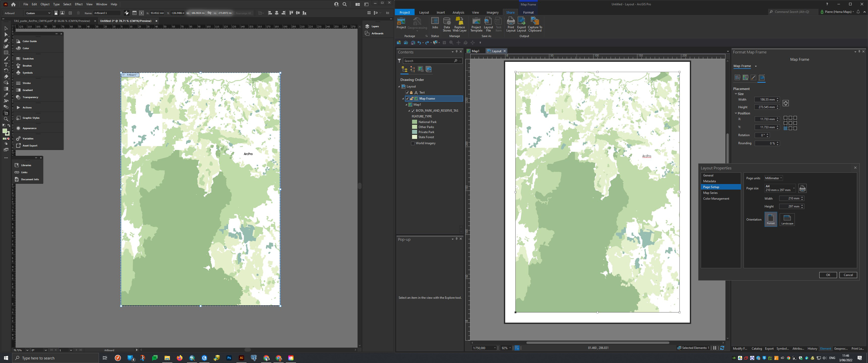Click OK in Layout Properties dialog
868x363 pixels.
tap(828, 275)
